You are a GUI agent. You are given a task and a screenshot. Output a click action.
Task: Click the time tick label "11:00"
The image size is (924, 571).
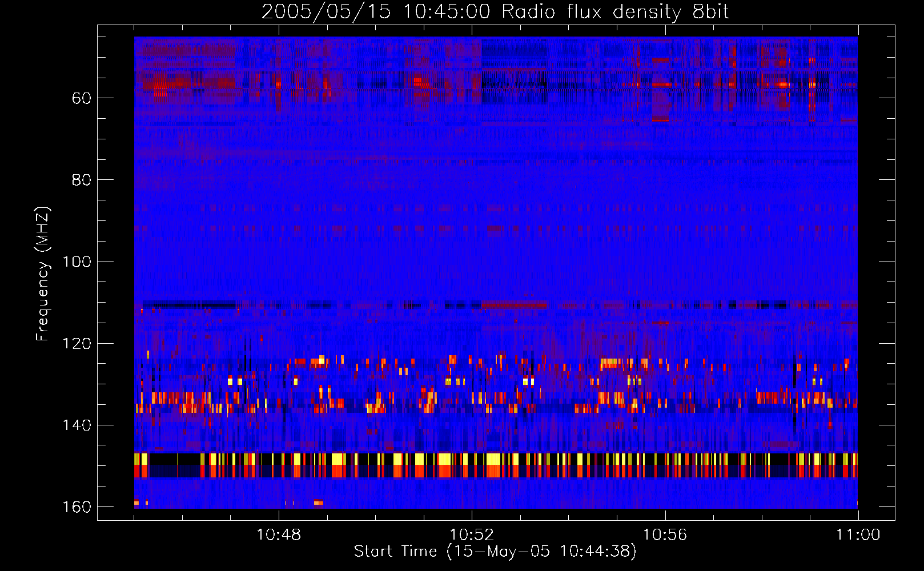pos(858,535)
